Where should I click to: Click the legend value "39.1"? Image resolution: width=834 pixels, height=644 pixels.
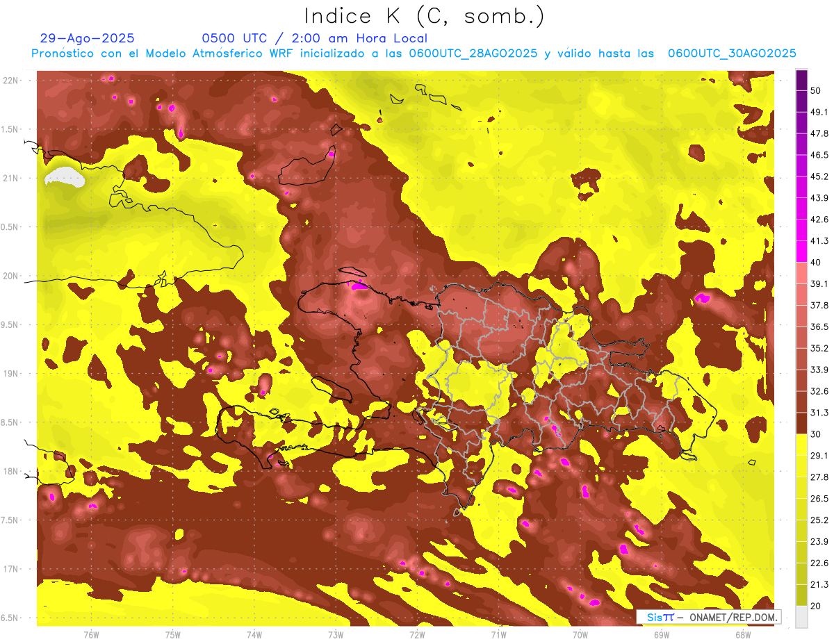(x=819, y=283)
